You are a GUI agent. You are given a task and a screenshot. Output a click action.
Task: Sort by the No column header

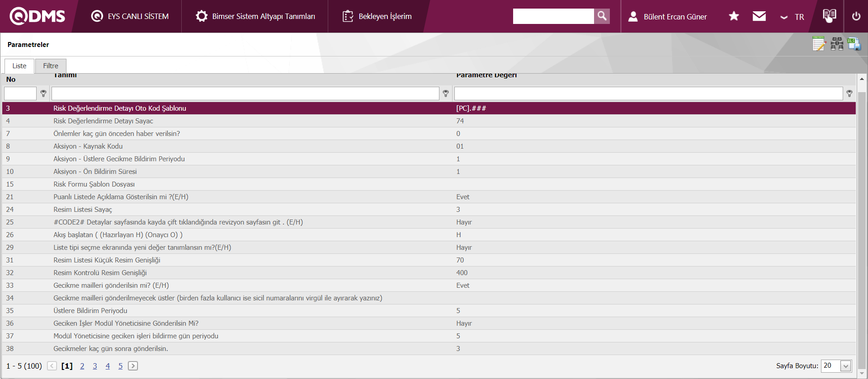[11, 80]
